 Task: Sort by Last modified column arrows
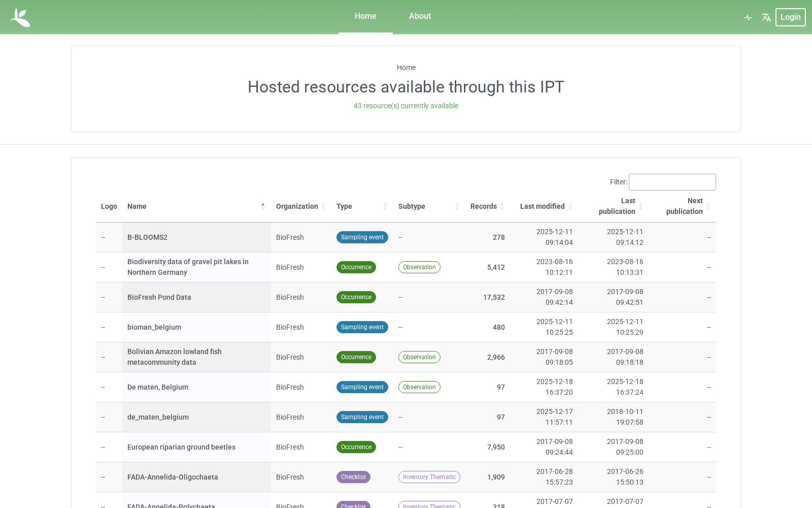click(570, 206)
